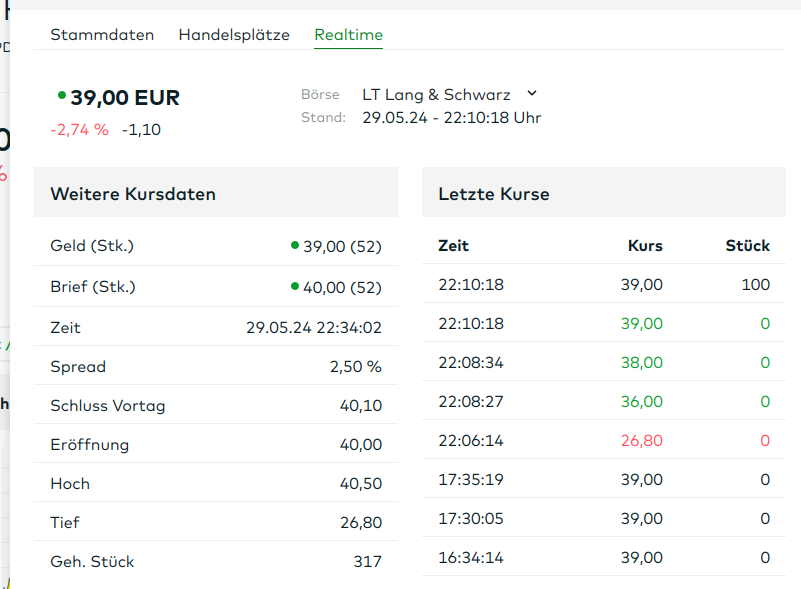Image resolution: width=801 pixels, height=589 pixels.
Task: Open the Handelsplätze tab
Action: click(234, 35)
